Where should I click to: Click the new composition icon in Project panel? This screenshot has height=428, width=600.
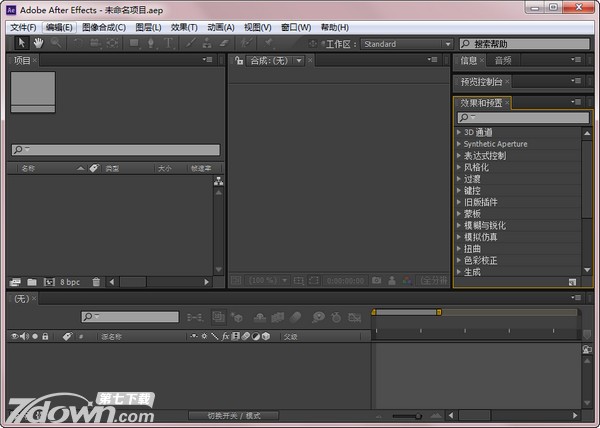point(48,282)
